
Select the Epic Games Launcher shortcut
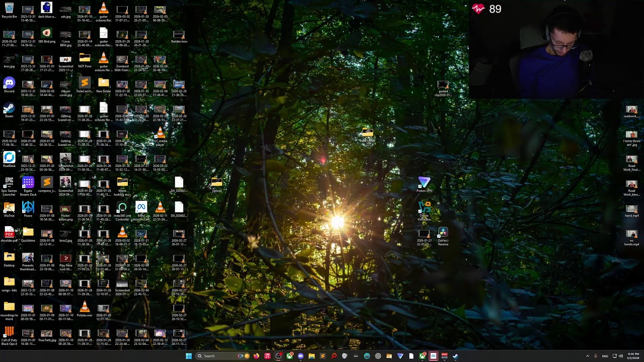pyautogui.click(x=9, y=185)
